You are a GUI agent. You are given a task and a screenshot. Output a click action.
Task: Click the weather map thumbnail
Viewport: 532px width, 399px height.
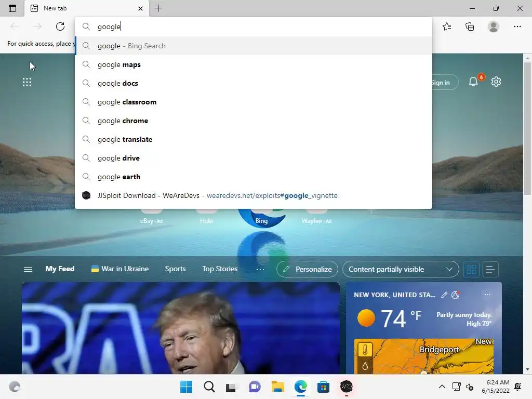point(424,356)
